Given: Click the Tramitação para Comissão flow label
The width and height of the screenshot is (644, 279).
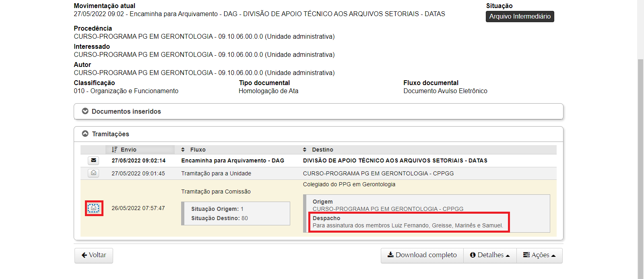Looking at the screenshot, I should [x=216, y=192].
